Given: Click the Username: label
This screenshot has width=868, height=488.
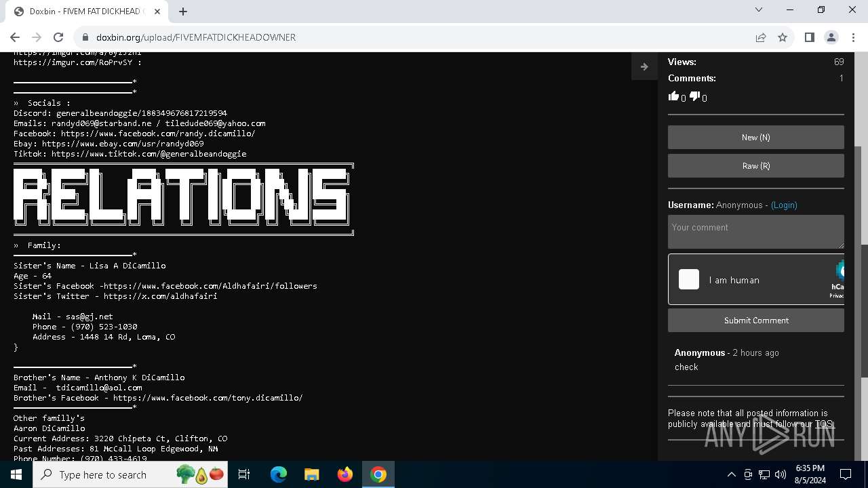Looking at the screenshot, I should (x=690, y=205).
